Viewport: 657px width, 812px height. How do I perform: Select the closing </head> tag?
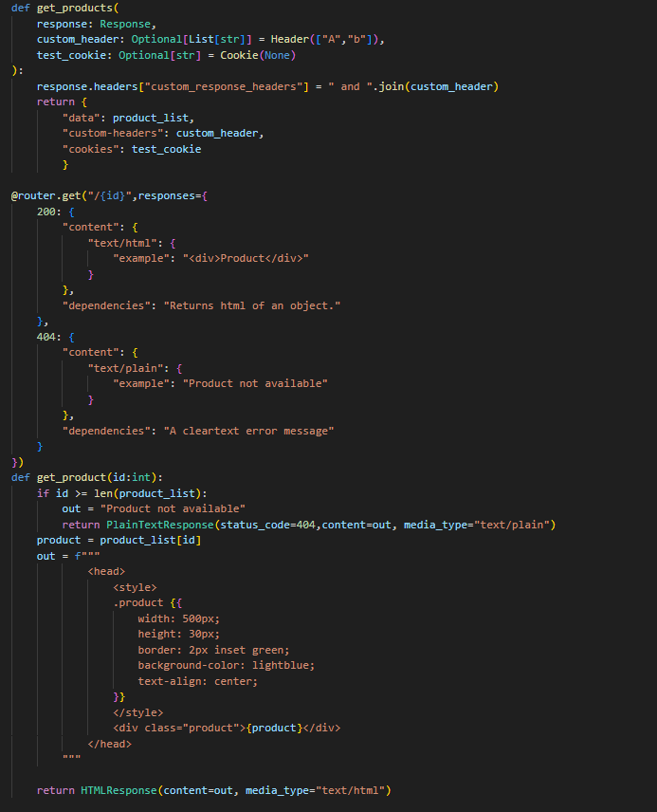pos(109,744)
